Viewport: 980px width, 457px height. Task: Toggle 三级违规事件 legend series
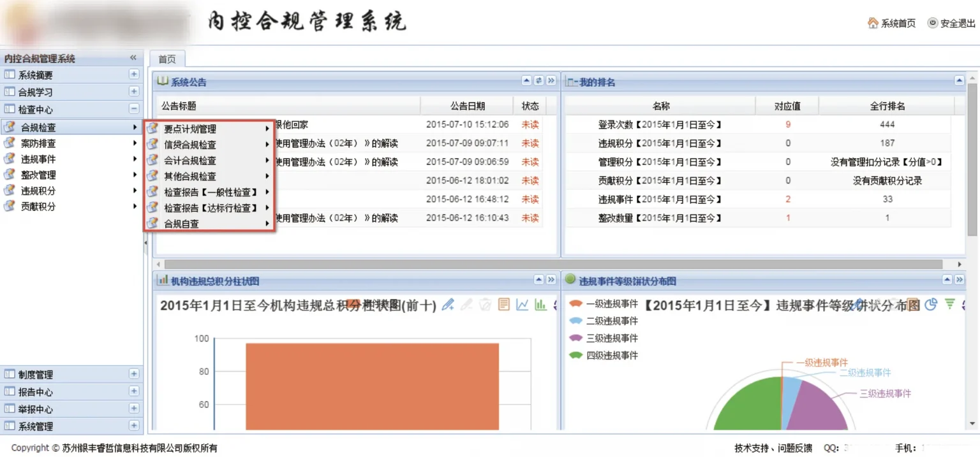(x=603, y=338)
